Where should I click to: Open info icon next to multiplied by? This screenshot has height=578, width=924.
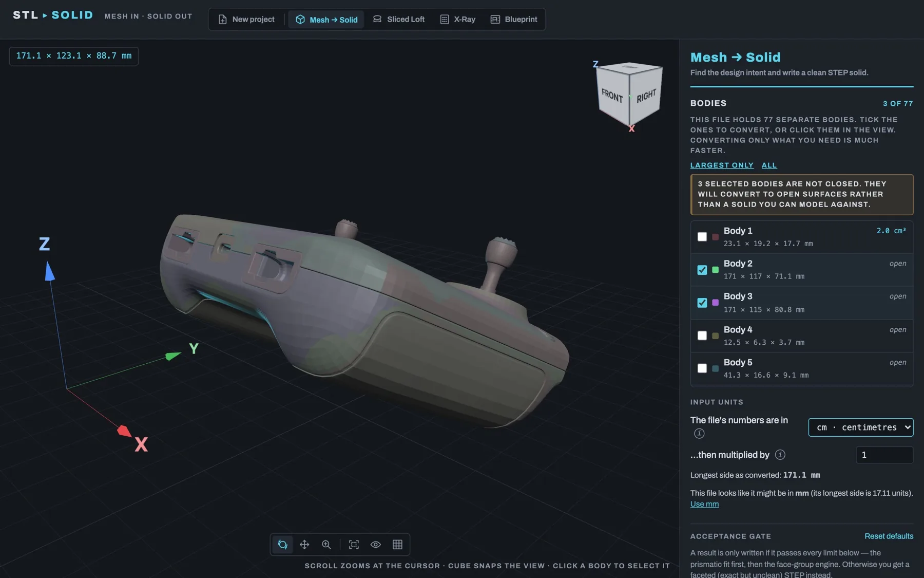click(x=780, y=455)
